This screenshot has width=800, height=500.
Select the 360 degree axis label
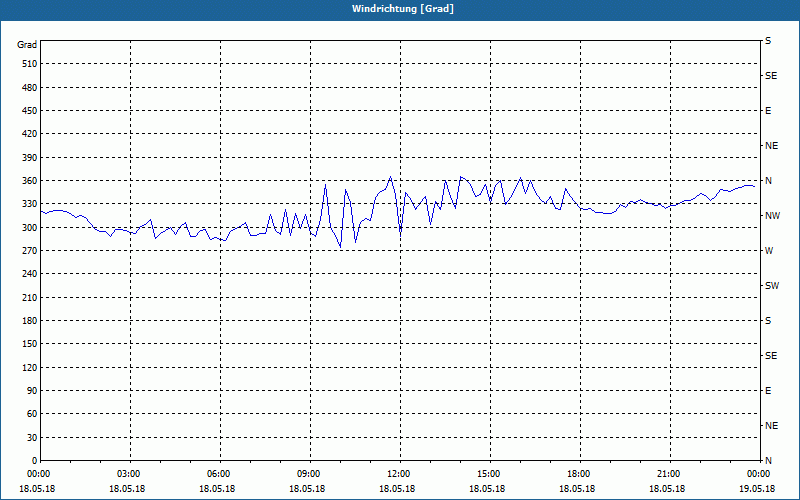tap(30, 181)
